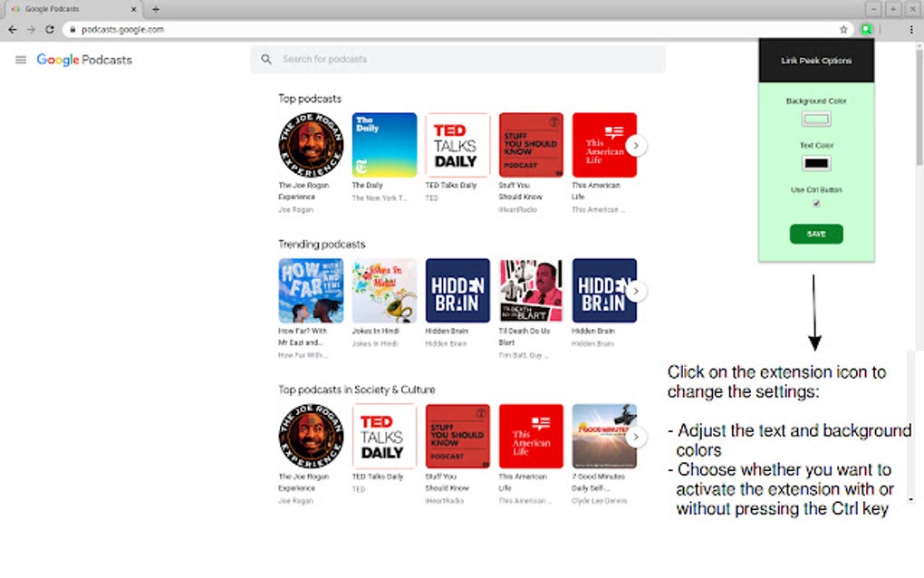
Task: Open the Background Color picker
Action: pos(816,119)
